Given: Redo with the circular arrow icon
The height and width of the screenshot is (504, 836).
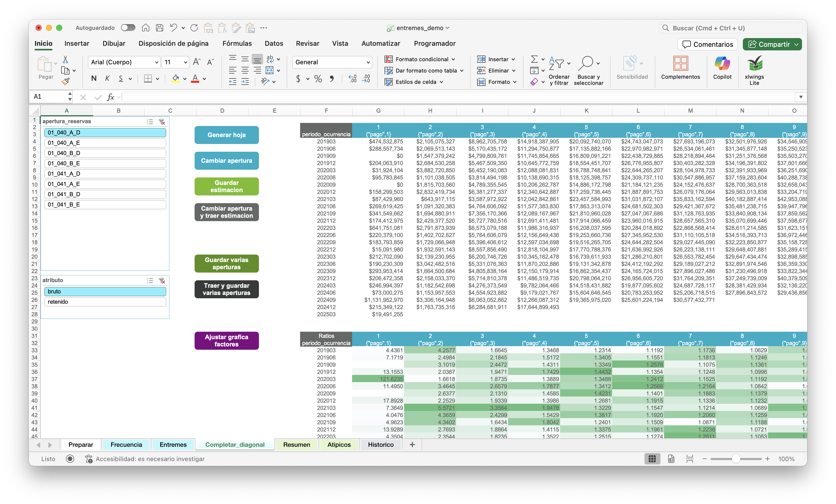Looking at the screenshot, I should (194, 28).
